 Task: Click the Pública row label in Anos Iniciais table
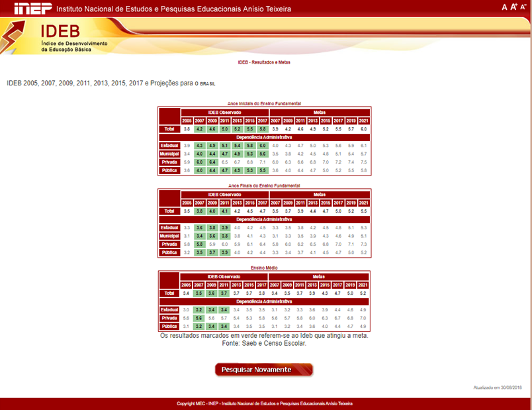(169, 170)
